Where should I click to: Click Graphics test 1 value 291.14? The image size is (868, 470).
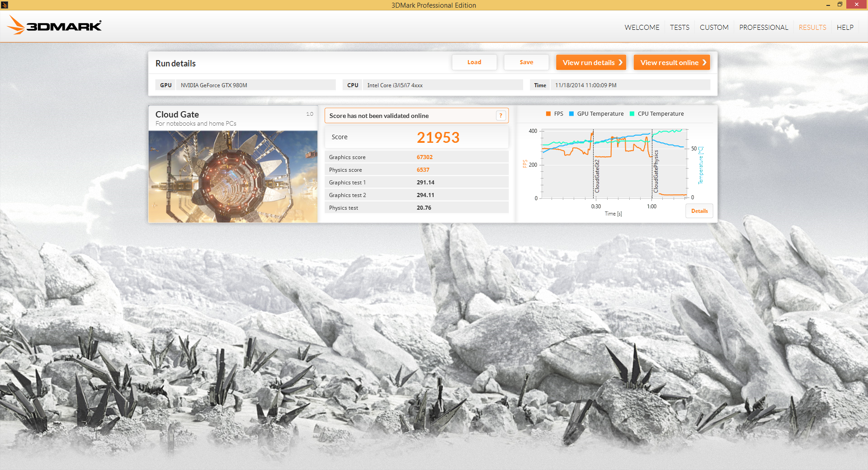[425, 183]
